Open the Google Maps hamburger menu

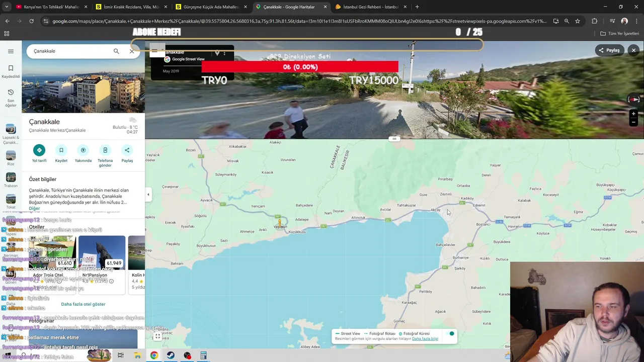(x=11, y=51)
